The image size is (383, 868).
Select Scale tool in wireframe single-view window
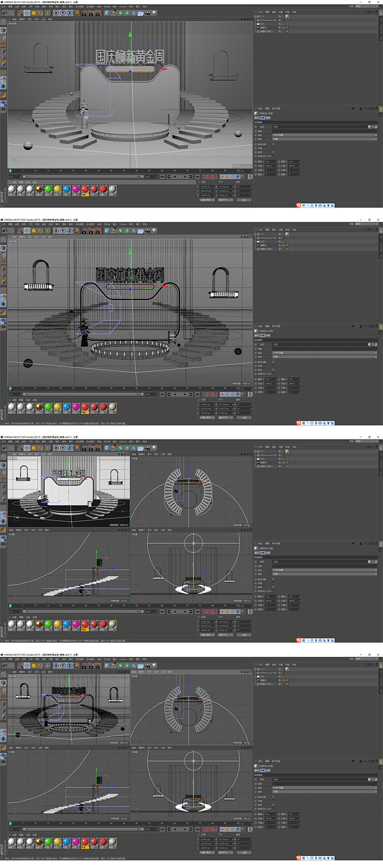coord(34,231)
